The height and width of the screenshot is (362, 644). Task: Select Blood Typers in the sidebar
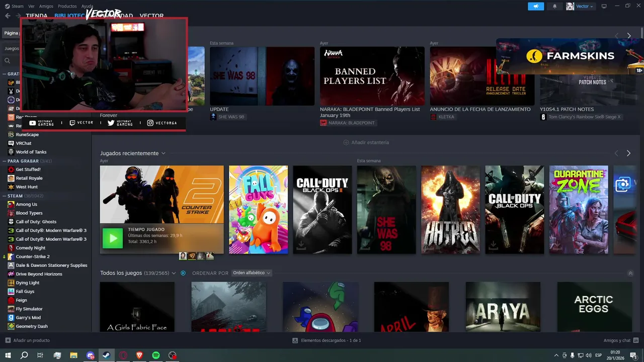tap(29, 213)
